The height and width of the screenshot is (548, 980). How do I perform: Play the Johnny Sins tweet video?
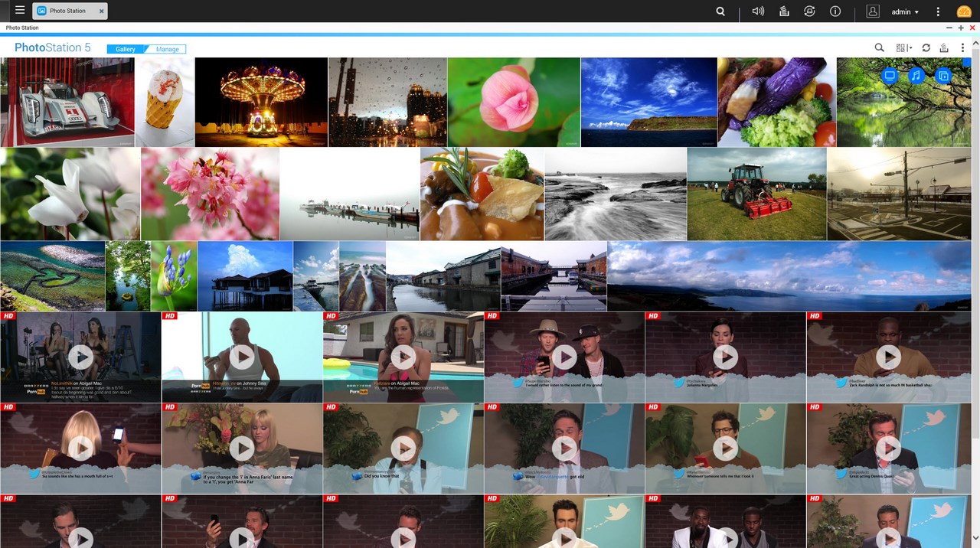coord(242,357)
